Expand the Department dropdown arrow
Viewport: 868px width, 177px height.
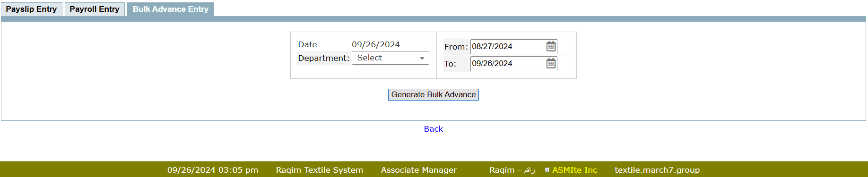coord(422,58)
